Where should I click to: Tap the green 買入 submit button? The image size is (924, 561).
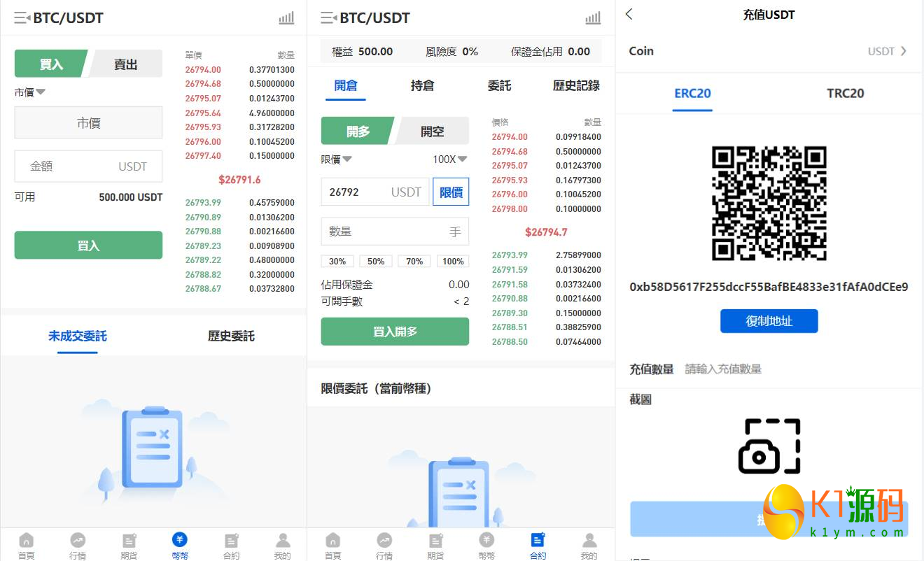(88, 246)
